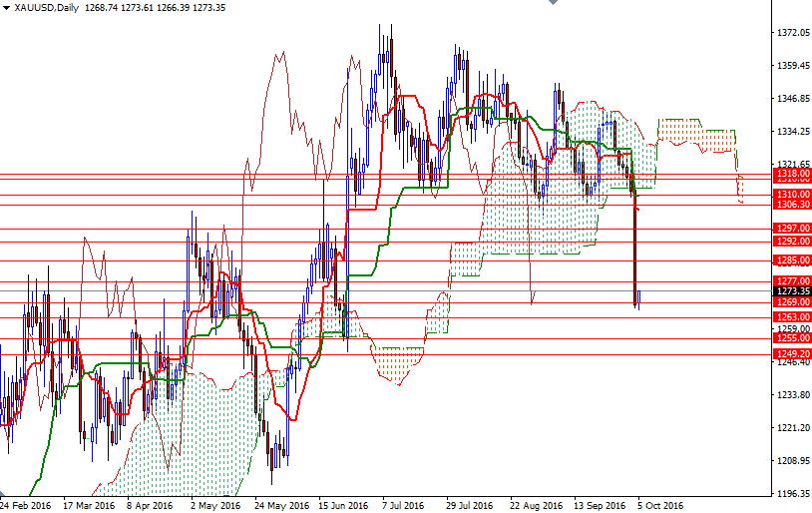Click the black 1273.35 current price label
Image resolution: width=812 pixels, height=513 pixels.
point(792,291)
